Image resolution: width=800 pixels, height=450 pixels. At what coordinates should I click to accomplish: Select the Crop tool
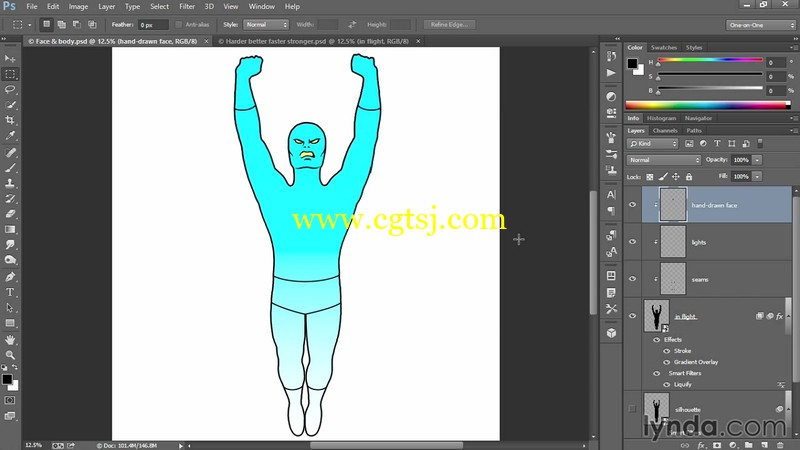10,120
